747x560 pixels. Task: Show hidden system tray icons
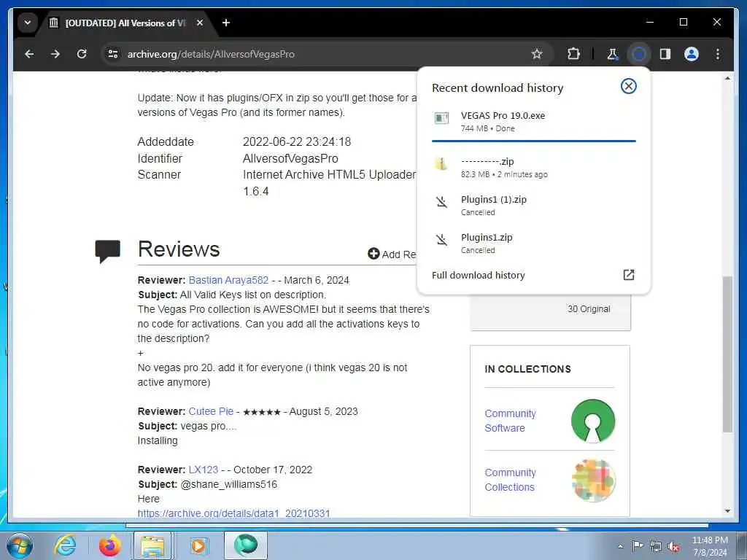620,546
